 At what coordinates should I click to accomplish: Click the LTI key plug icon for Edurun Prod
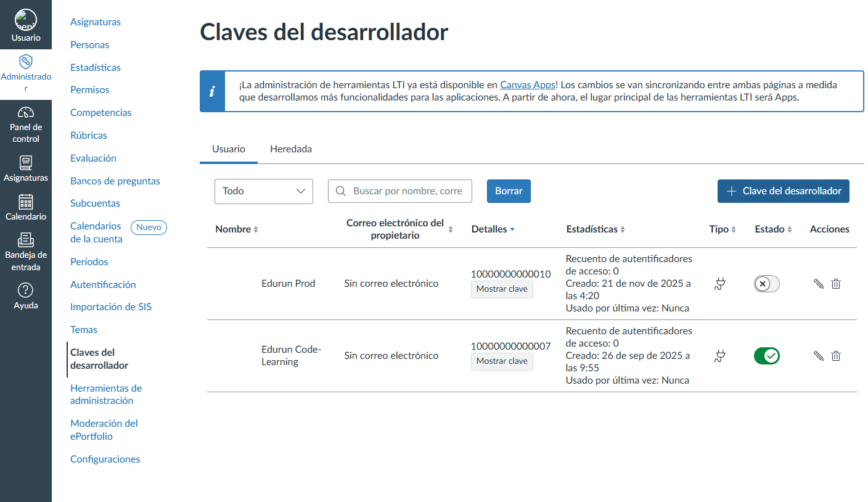719,284
